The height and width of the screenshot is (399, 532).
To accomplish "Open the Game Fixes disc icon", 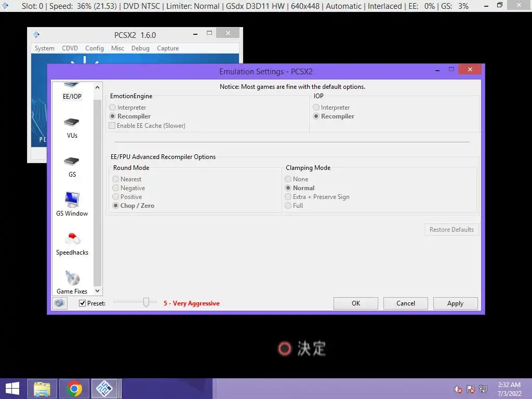I will [x=72, y=277].
